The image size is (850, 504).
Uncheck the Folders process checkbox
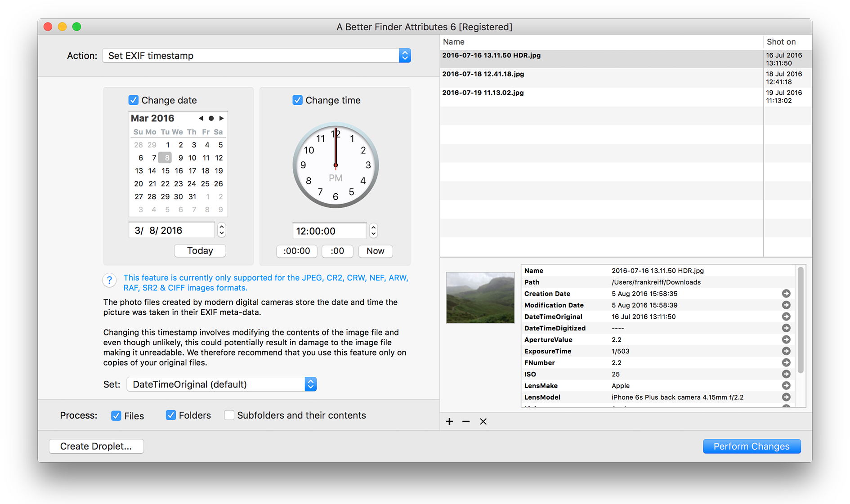170,415
